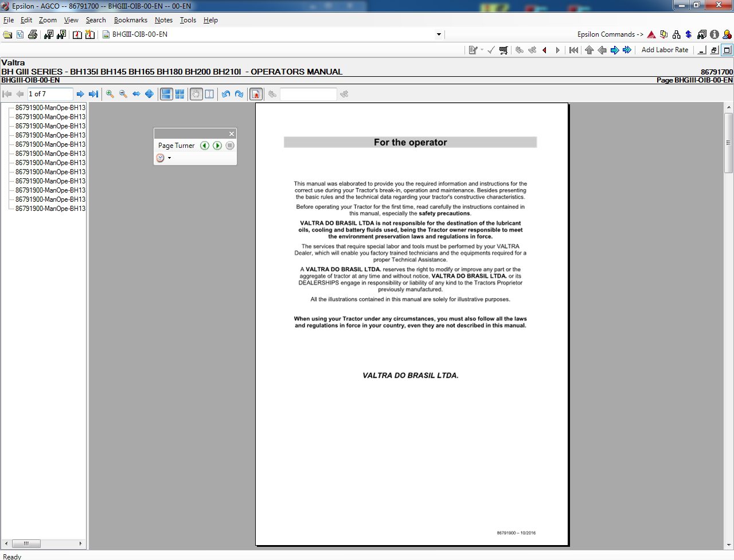Click the page number field showing 1 of 7
The height and width of the screenshot is (560, 734).
click(50, 94)
